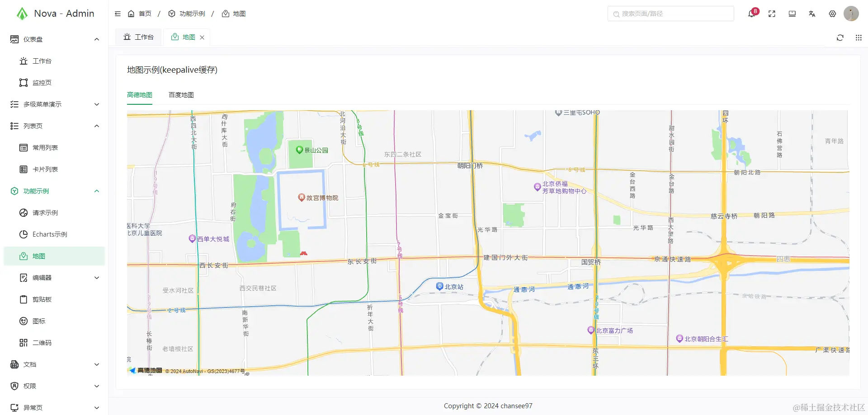The height and width of the screenshot is (415, 868).
Task: Open 工作台 in sidebar
Action: 54,61
